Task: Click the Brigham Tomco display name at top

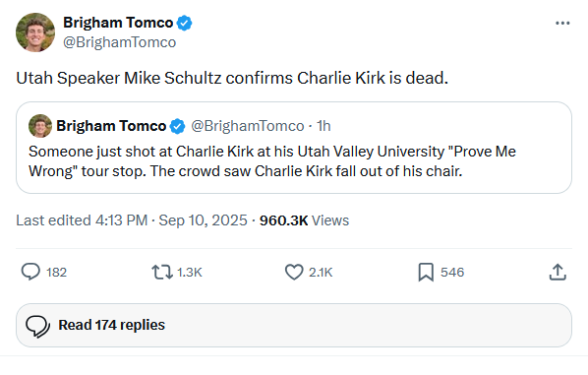Action: [118, 23]
